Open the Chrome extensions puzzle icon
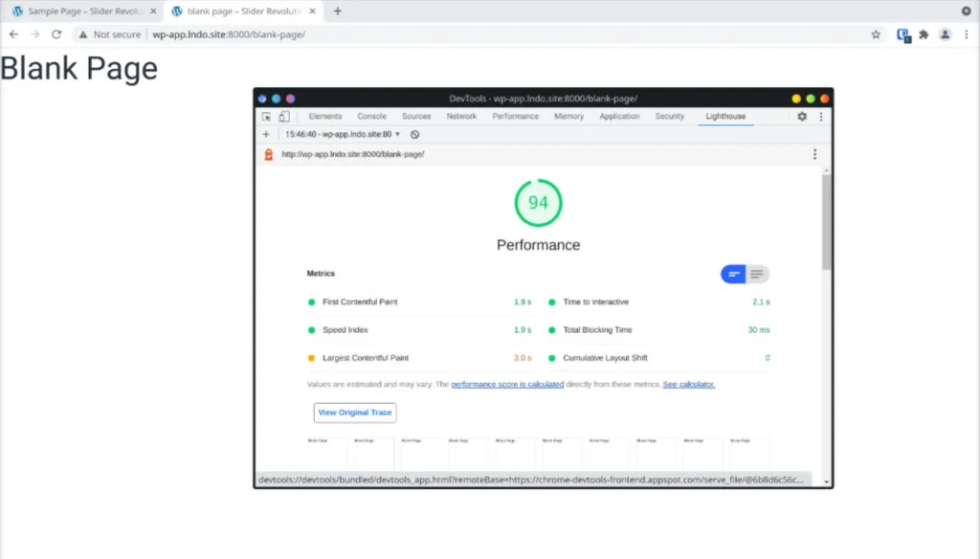The image size is (980, 559). [x=924, y=34]
